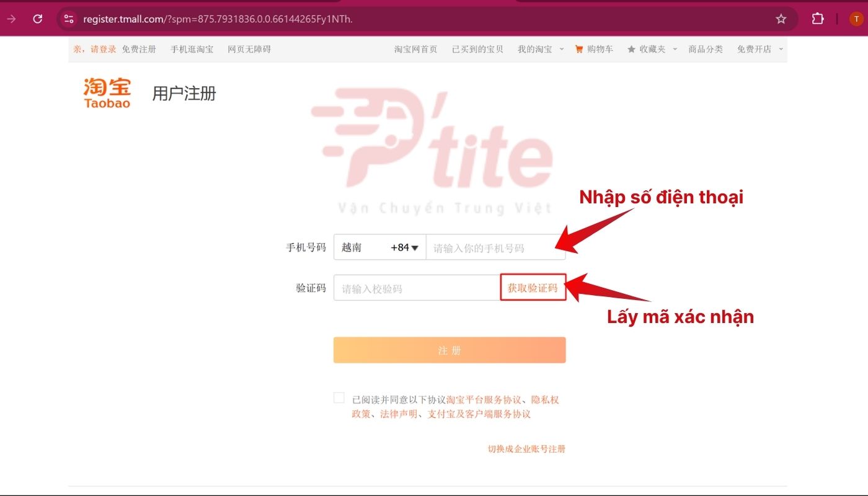Click the 亲，请登录 login link
Screen dimensions: 868x496
[95, 49]
